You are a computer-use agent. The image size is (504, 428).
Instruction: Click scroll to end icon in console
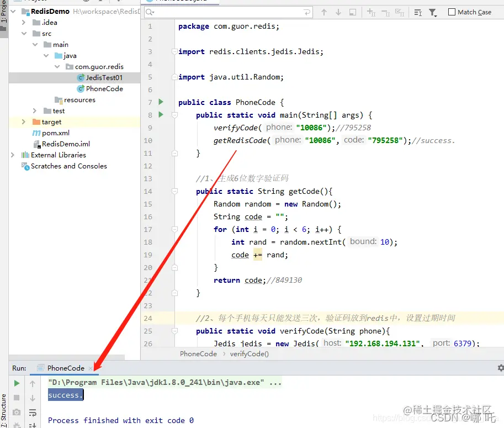(33, 425)
